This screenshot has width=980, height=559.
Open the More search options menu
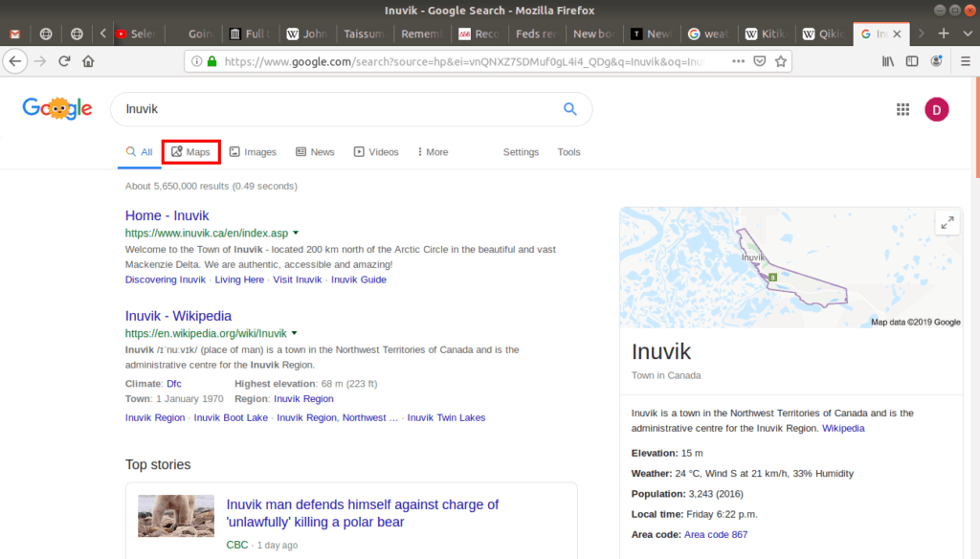click(433, 152)
